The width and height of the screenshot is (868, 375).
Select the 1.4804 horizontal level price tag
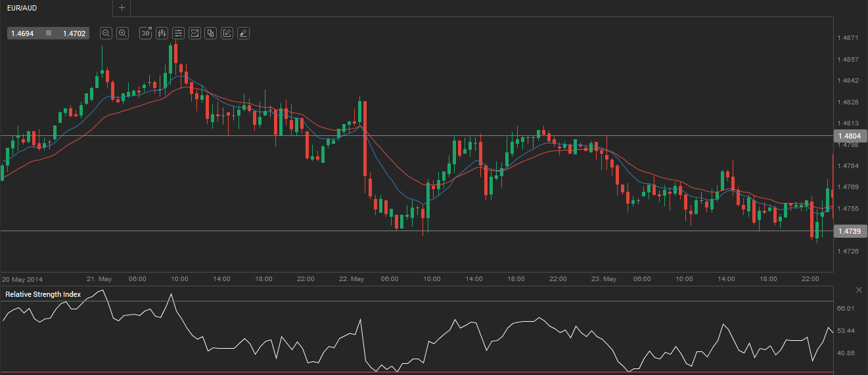click(x=850, y=136)
